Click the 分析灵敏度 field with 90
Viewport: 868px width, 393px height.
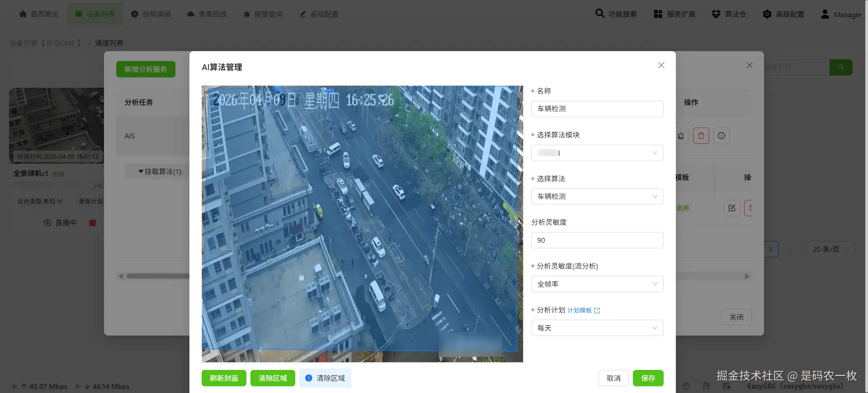(597, 240)
